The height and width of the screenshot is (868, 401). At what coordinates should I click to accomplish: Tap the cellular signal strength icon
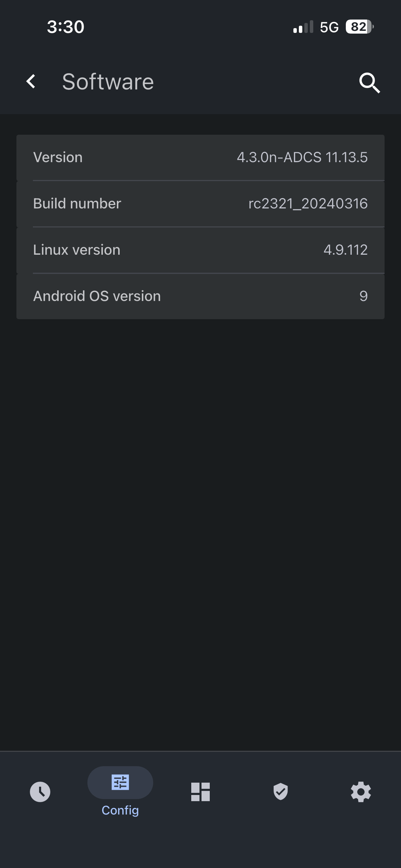pyautogui.click(x=303, y=27)
